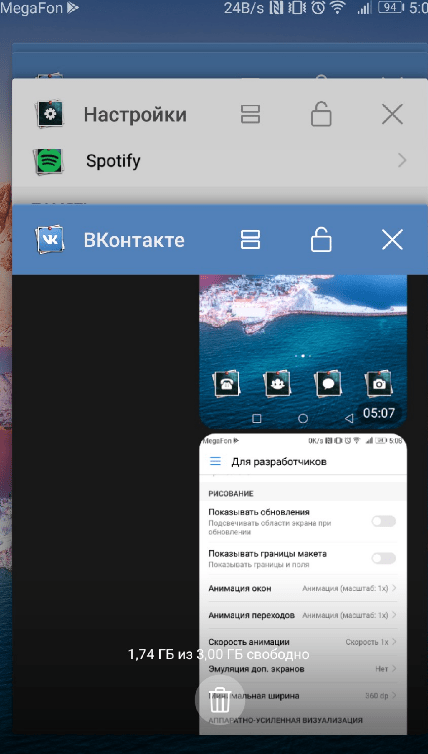Viewport: 428px width, 754px height.
Task: Open split-screen for Настройки card
Action: (250, 114)
